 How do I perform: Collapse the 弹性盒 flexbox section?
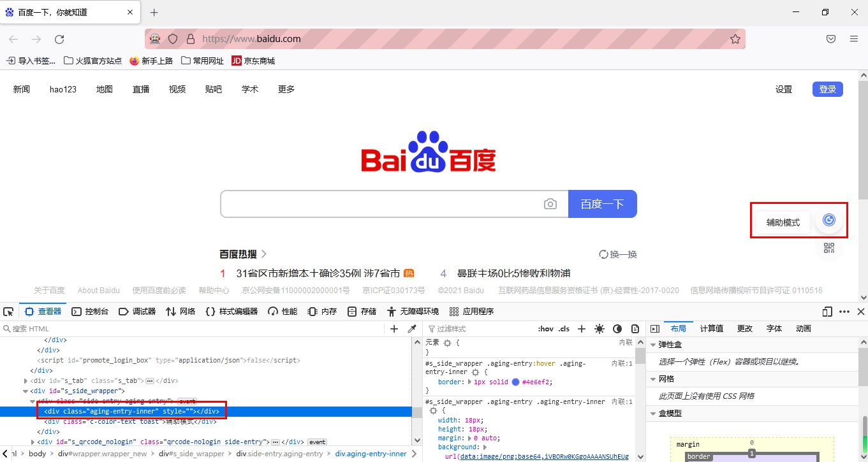(x=653, y=345)
